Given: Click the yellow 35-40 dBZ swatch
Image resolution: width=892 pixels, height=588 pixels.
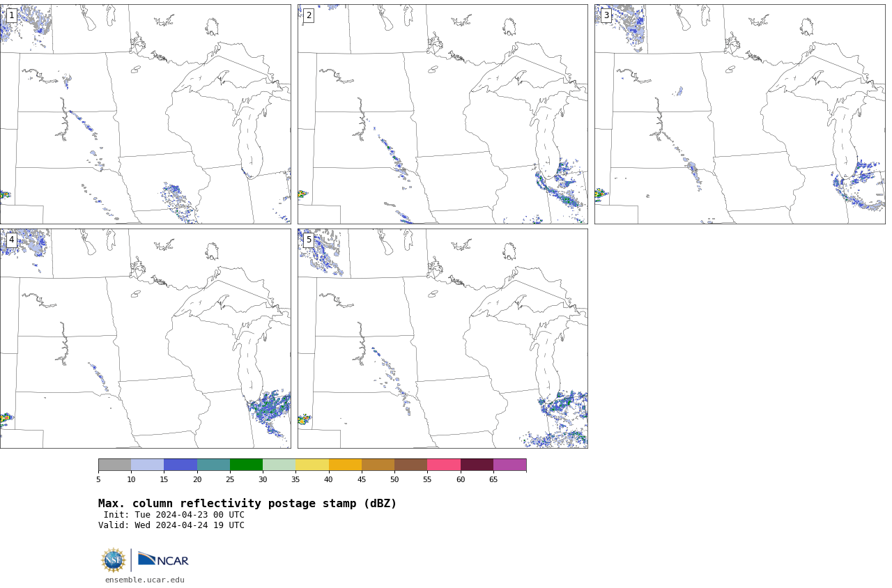Looking at the screenshot, I should pos(312,465).
